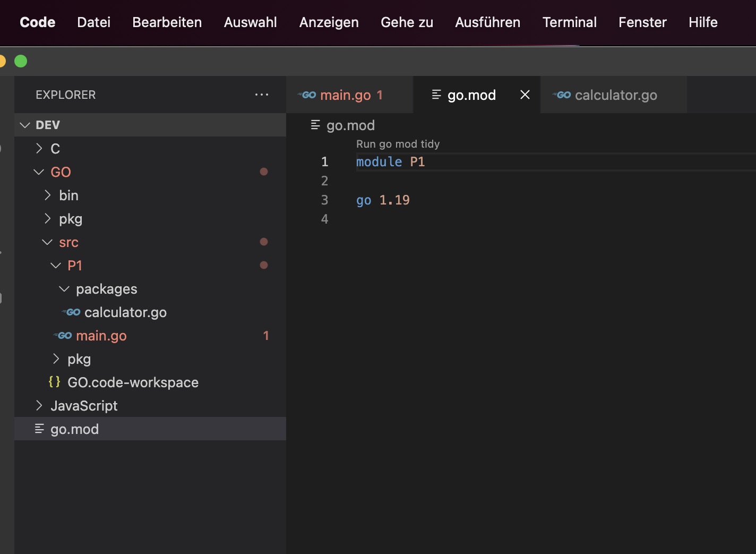Open the Hilfe menu
Viewport: 756px width, 554px height.
point(703,22)
